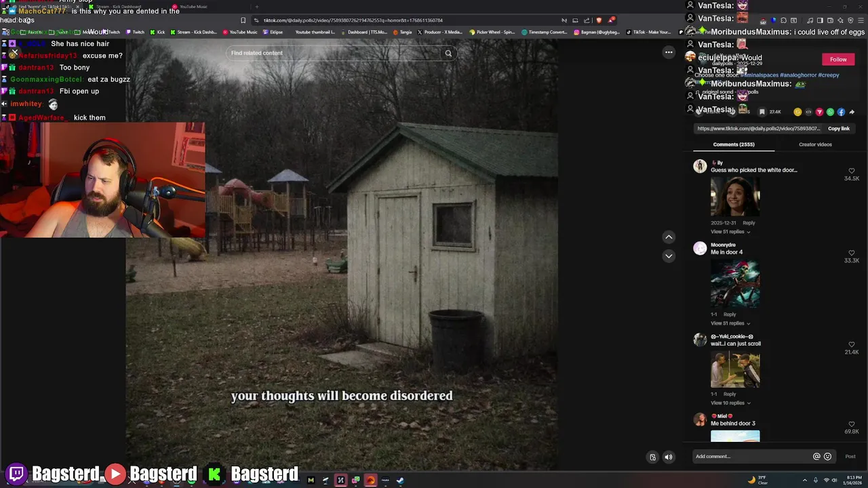Open the emoji picker in comment box

click(827, 457)
